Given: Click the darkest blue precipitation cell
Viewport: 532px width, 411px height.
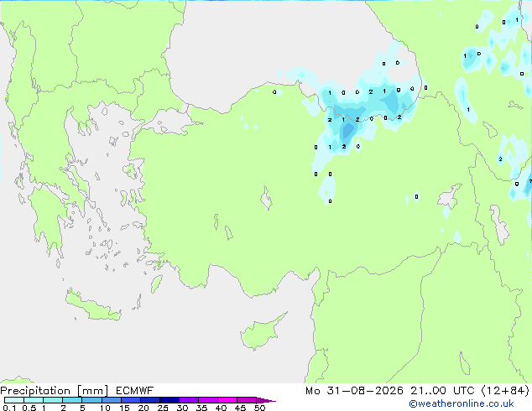Looking at the screenshot, I should 347,130.
